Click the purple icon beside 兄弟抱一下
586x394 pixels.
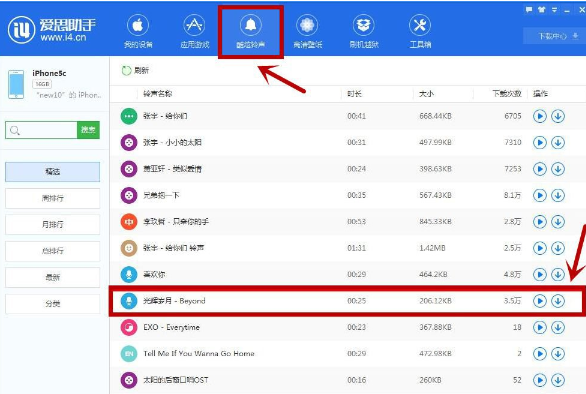pos(129,195)
